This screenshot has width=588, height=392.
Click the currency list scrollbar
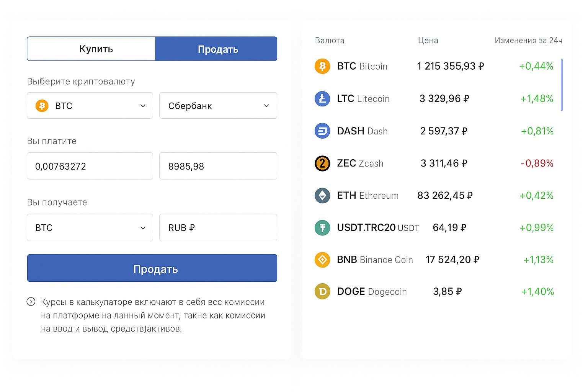point(562,85)
